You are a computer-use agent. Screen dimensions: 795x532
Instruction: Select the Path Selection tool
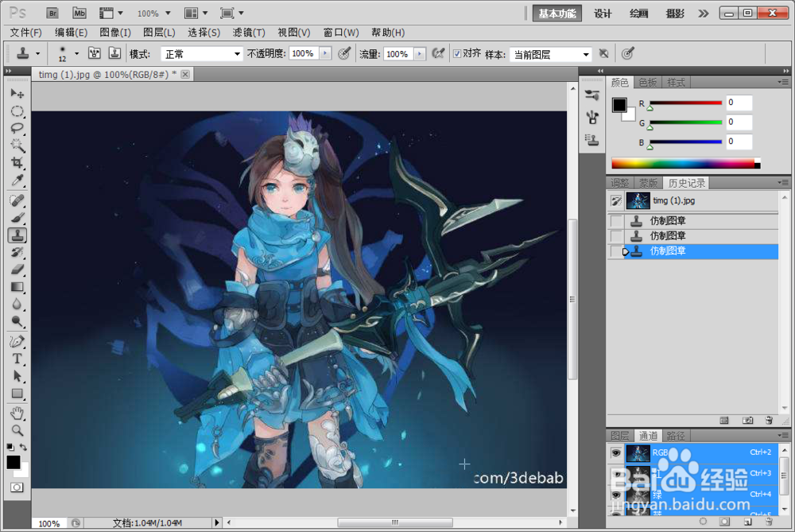[x=17, y=376]
